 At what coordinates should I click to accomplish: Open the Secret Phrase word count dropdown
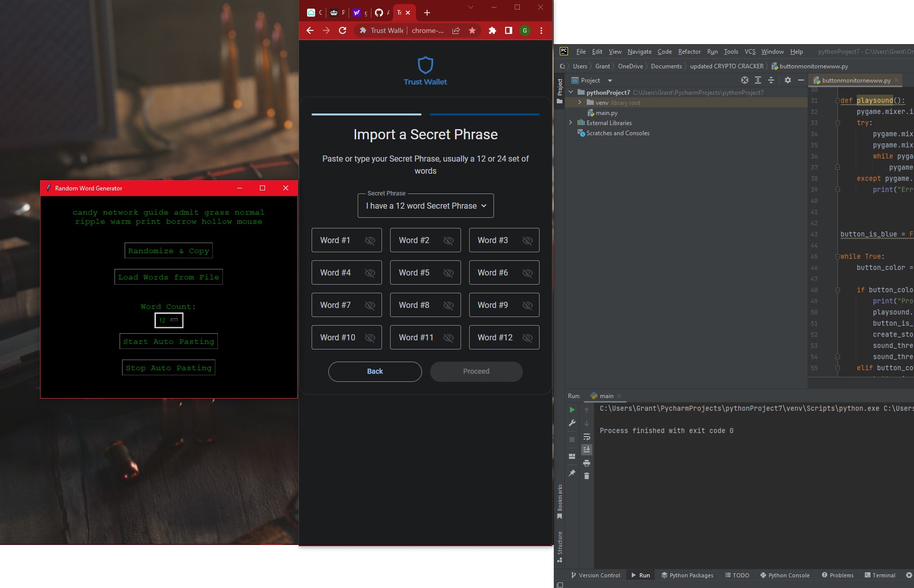click(x=426, y=206)
